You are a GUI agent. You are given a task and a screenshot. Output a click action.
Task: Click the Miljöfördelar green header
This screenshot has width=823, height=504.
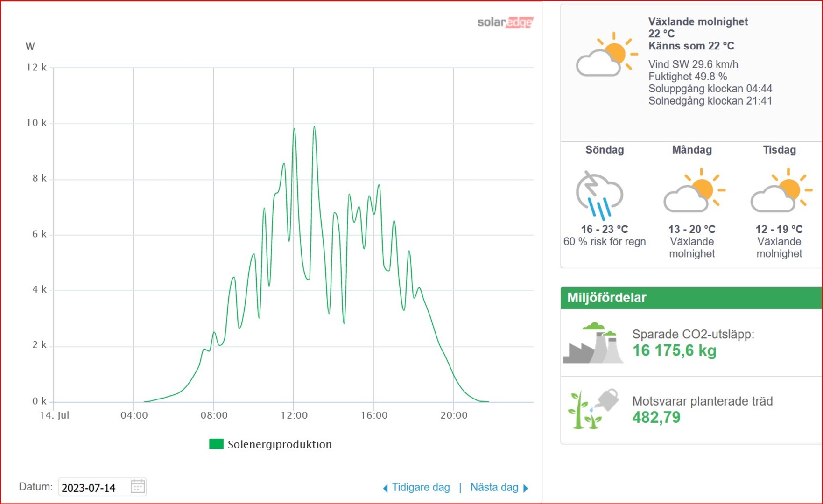(x=691, y=298)
